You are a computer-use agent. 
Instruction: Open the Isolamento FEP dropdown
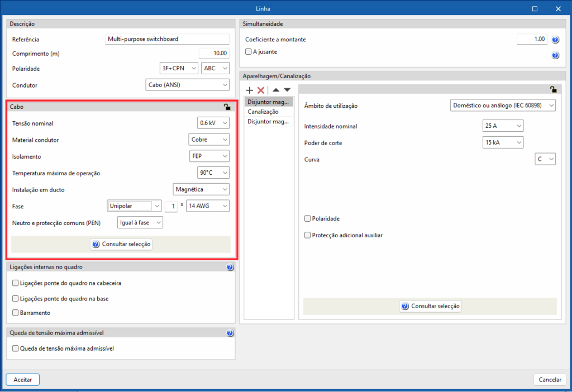210,156
